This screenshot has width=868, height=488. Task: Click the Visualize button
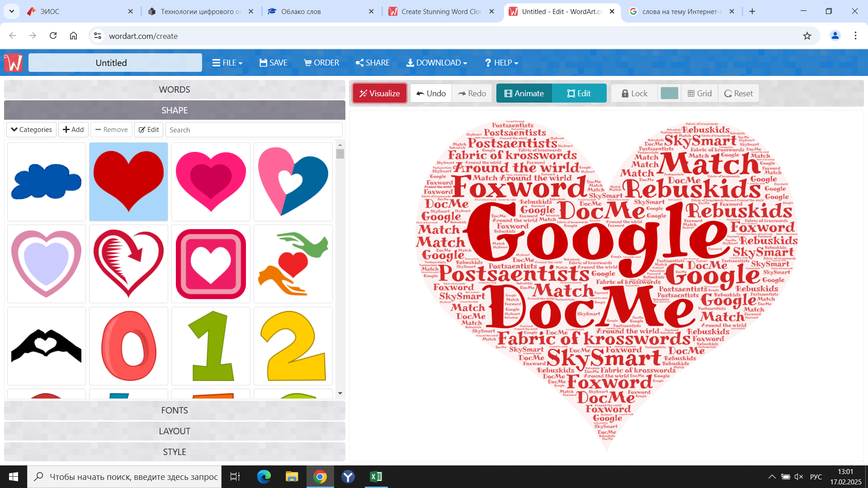(380, 94)
